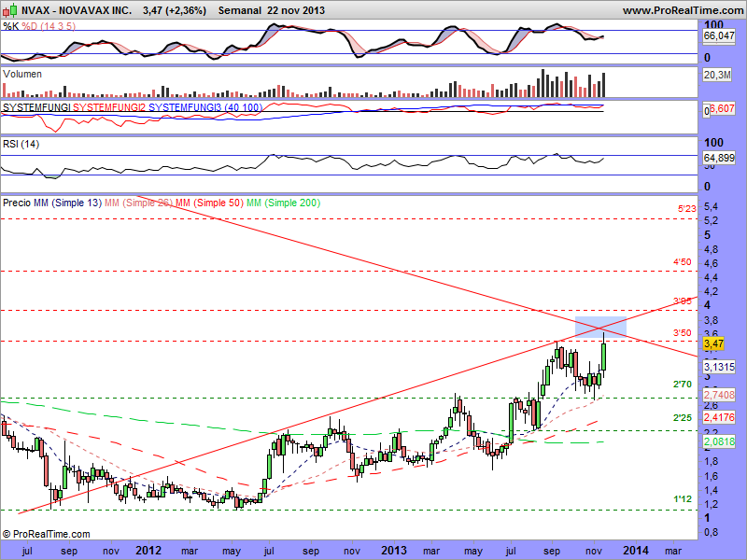Click the 4'50 resistance level label
The height and width of the screenshot is (560, 747).
[683, 262]
